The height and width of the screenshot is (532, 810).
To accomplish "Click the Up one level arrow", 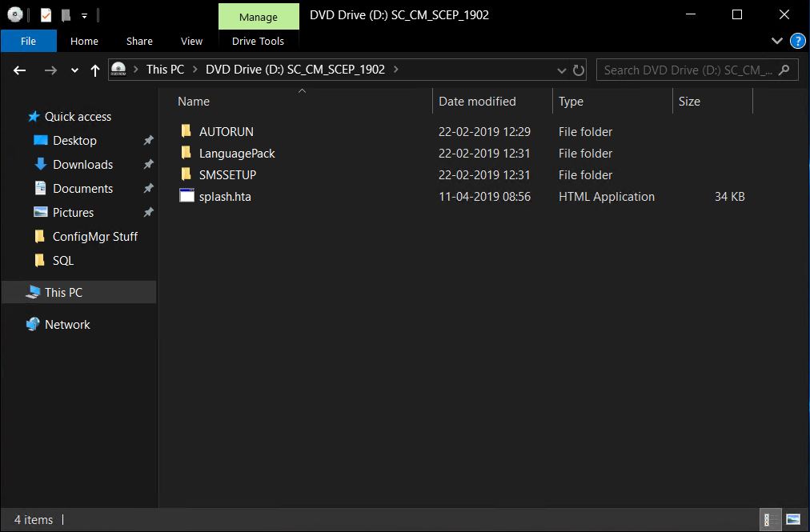I will [95, 70].
